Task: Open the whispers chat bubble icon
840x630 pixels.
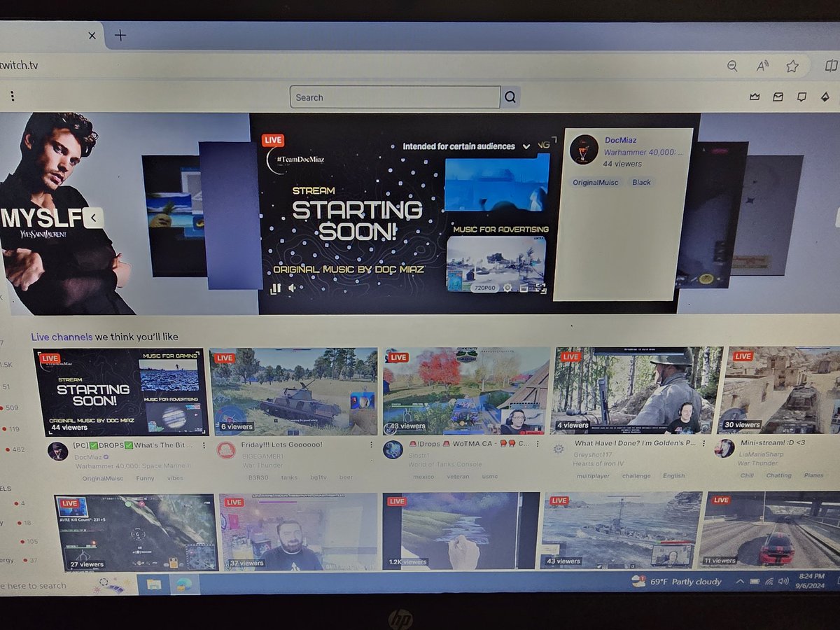Action: [801, 97]
